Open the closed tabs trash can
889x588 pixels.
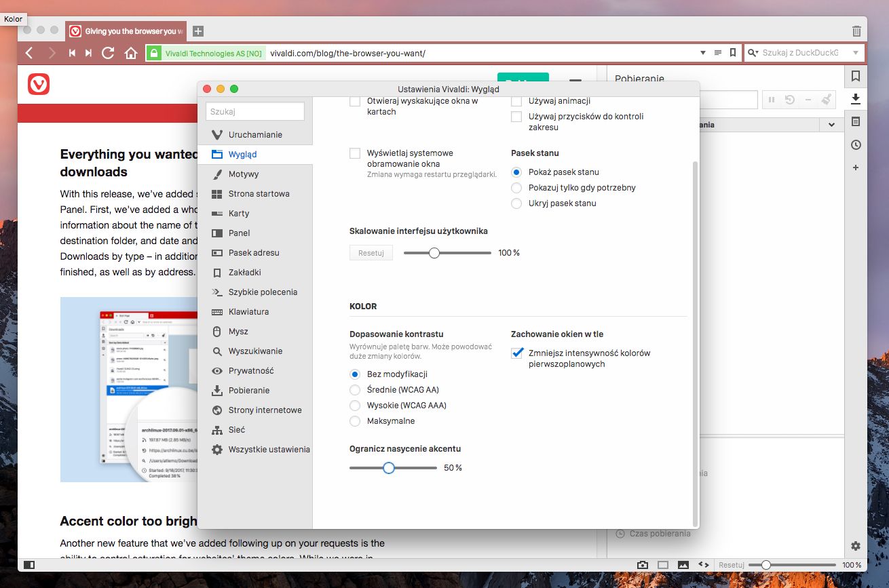pos(856,31)
